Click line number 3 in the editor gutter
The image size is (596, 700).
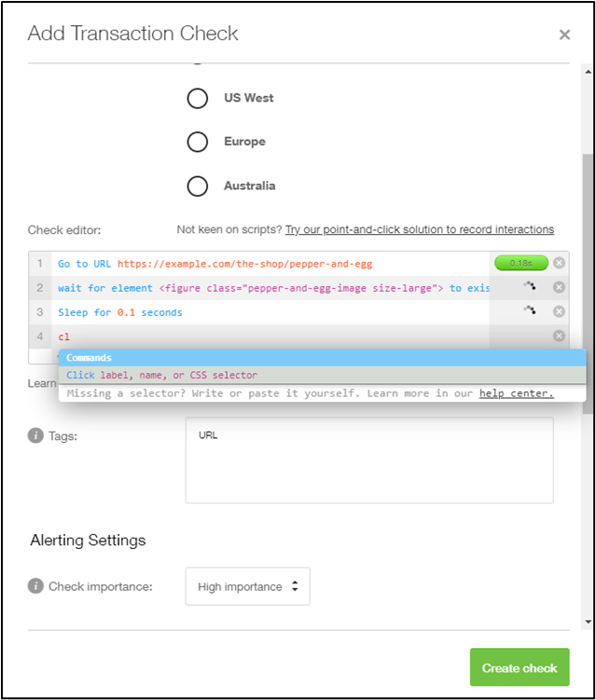[x=40, y=312]
